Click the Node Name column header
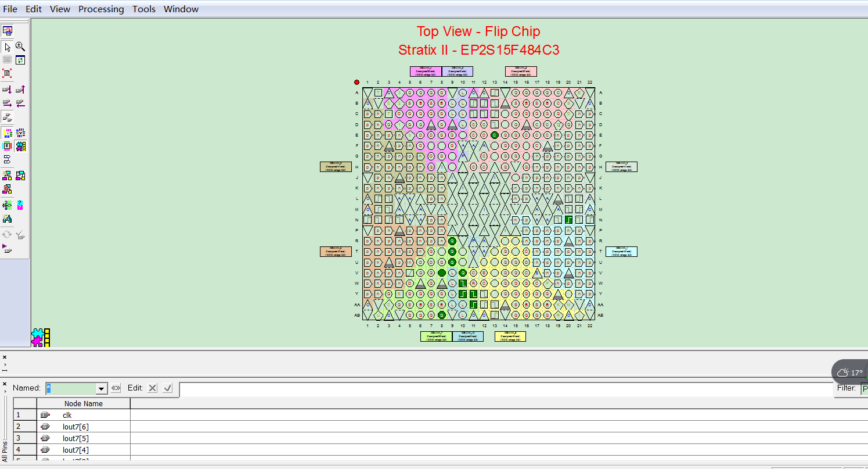Image resolution: width=868 pixels, height=469 pixels. tap(84, 403)
